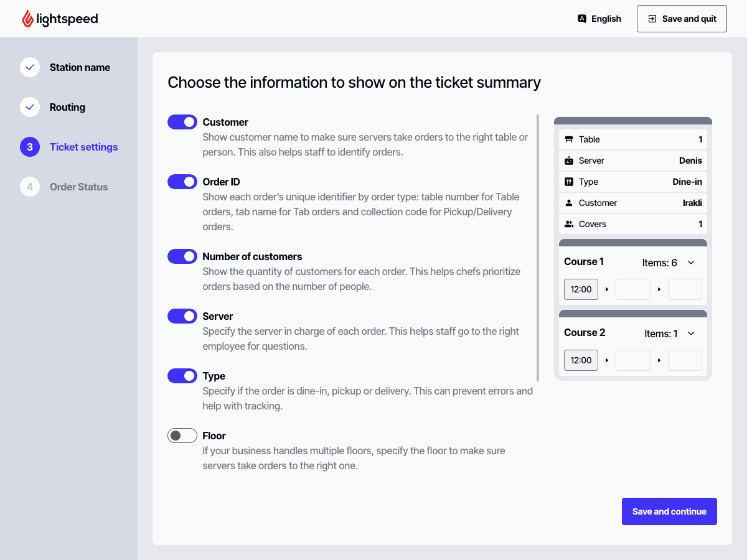
Task: Expand Course 1 items chevron
Action: click(x=691, y=263)
